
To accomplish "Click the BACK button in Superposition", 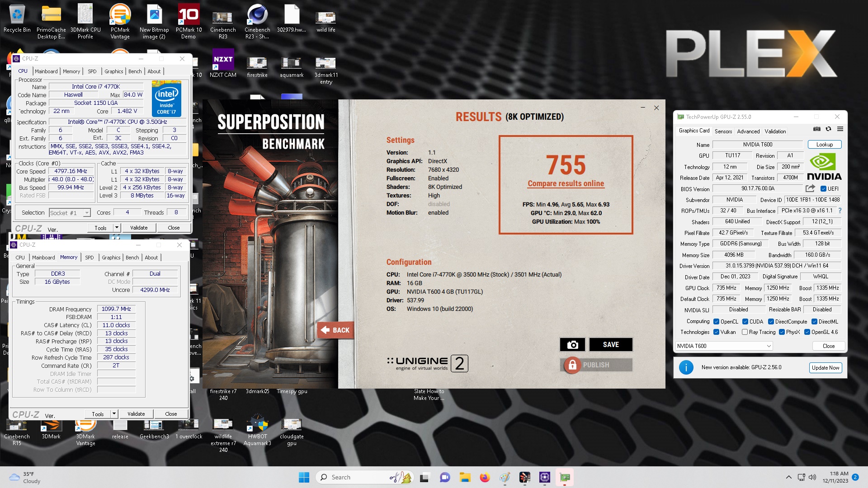I will [335, 330].
